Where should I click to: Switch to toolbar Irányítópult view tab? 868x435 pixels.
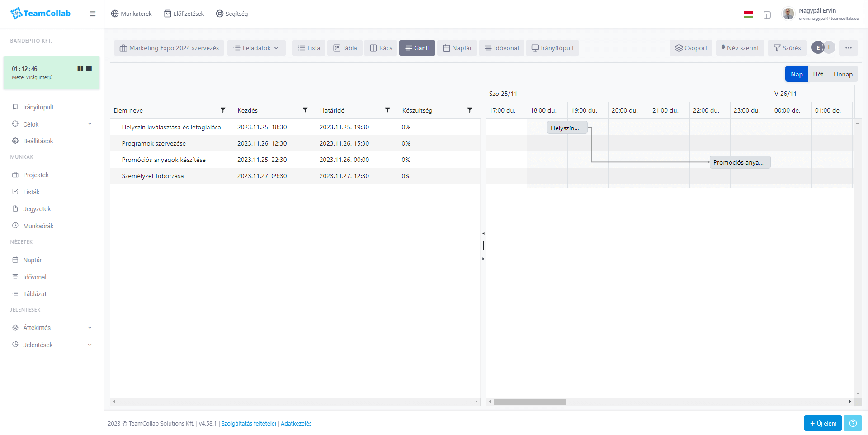[552, 48]
